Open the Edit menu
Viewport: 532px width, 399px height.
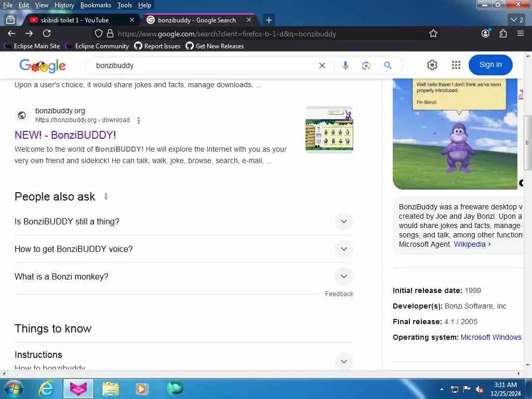[x=23, y=5]
